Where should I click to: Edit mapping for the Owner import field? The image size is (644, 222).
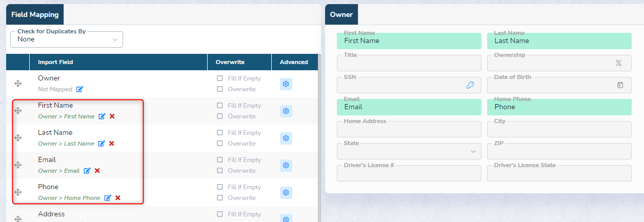pos(79,89)
